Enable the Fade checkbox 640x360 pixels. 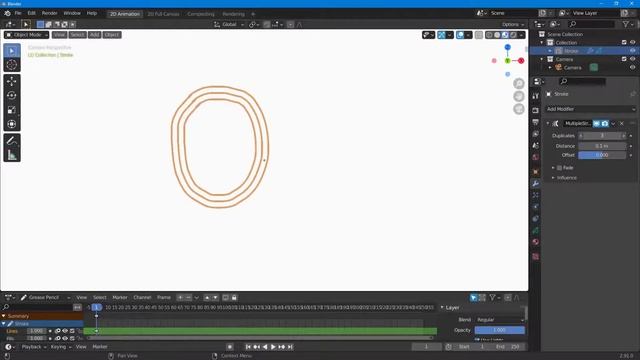[x=559, y=168]
